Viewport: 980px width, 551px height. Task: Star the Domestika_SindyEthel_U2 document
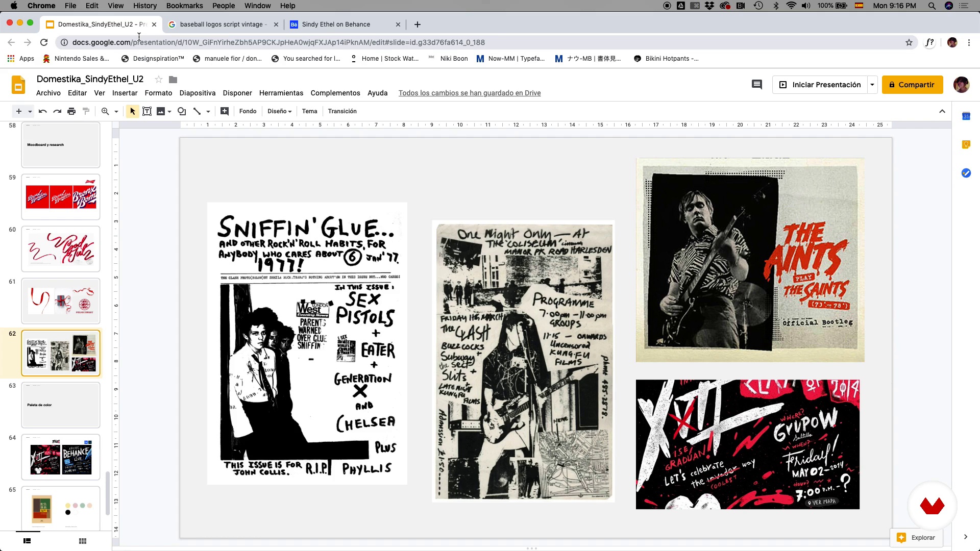tap(159, 80)
